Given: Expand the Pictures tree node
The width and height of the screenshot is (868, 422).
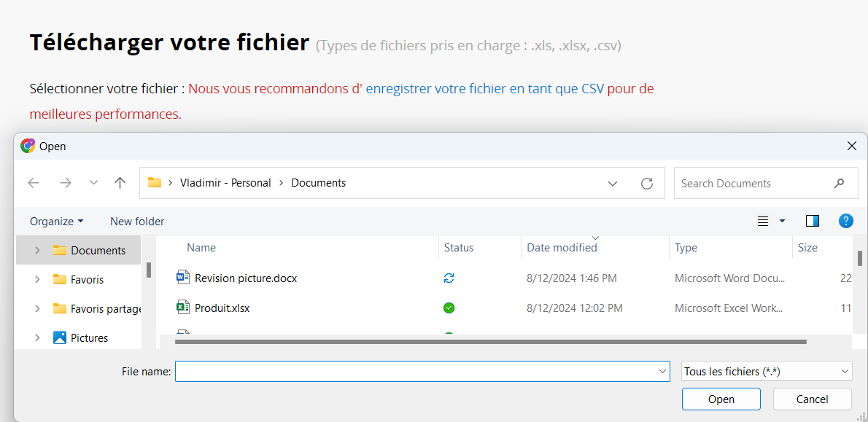Looking at the screenshot, I should (x=37, y=338).
